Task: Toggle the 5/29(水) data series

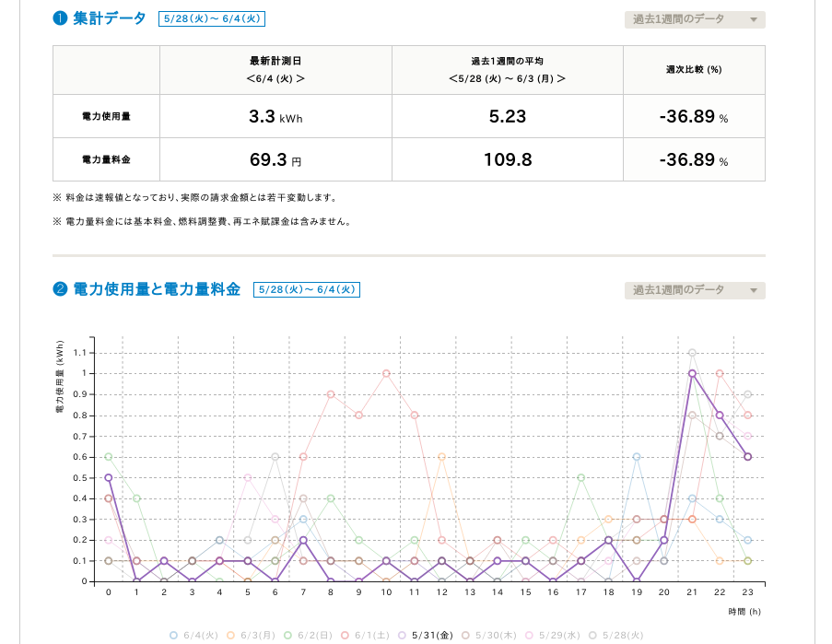Action: (x=529, y=635)
